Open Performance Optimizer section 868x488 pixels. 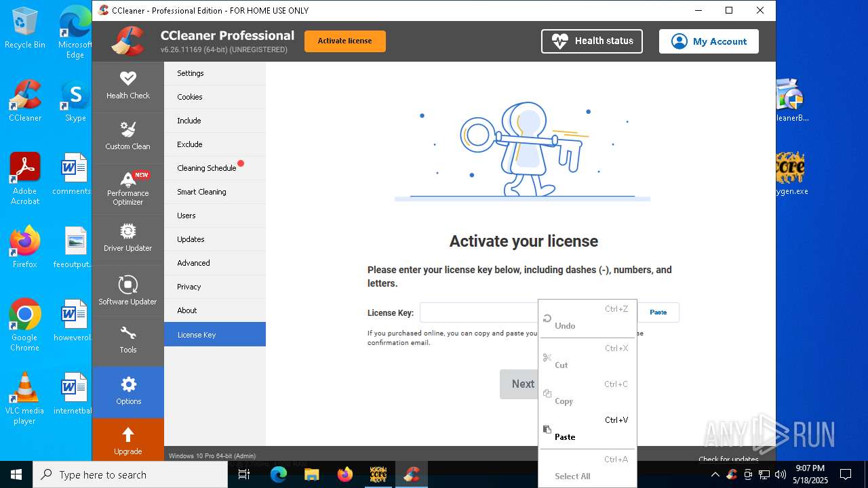[127, 188]
